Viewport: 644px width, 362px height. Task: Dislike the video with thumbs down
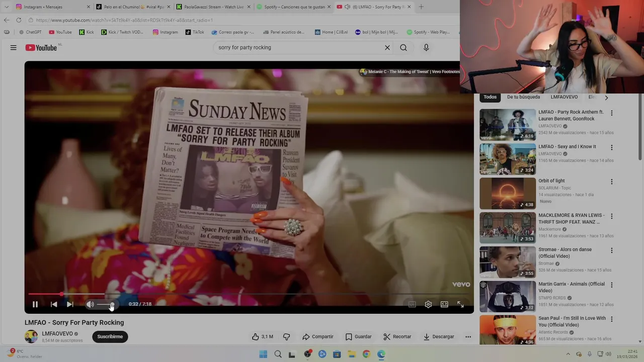pos(286,336)
